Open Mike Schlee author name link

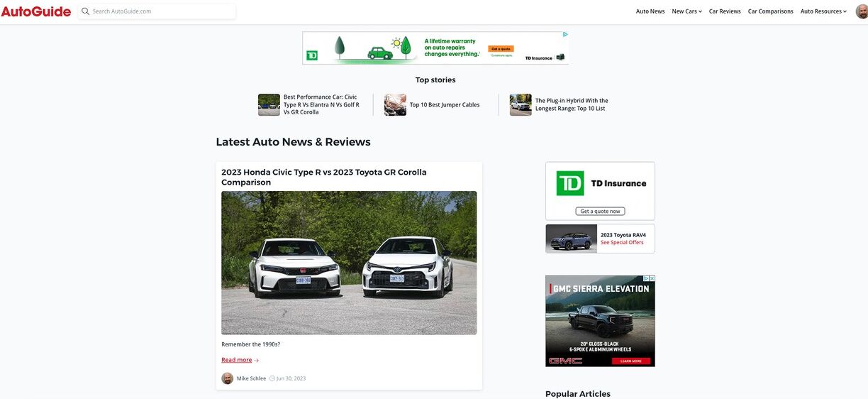(x=251, y=378)
